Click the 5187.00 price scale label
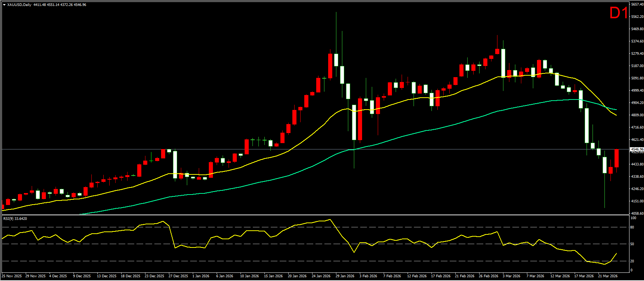 pos(637,66)
